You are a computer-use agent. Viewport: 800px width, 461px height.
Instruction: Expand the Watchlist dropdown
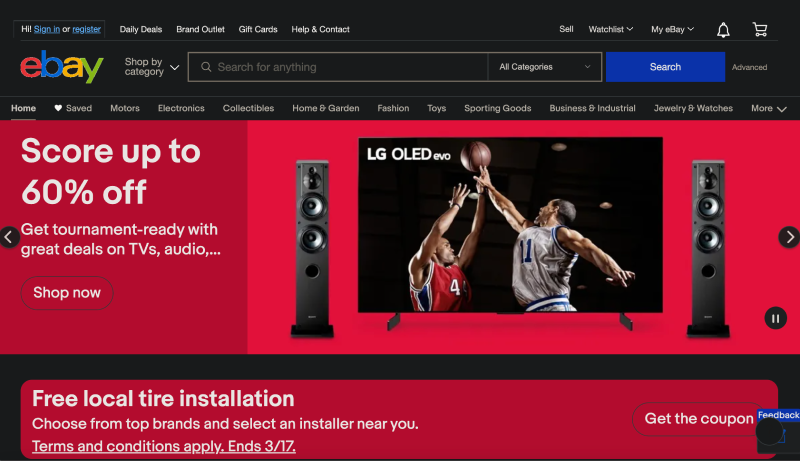pyautogui.click(x=611, y=30)
